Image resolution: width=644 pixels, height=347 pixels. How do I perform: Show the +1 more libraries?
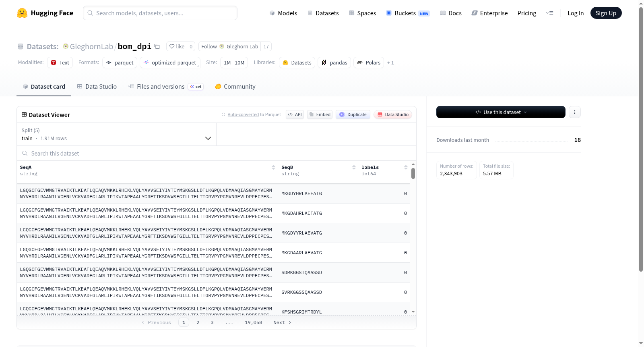pyautogui.click(x=390, y=62)
